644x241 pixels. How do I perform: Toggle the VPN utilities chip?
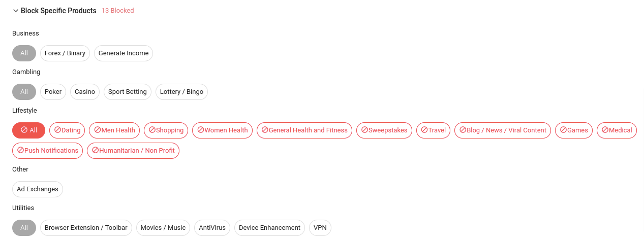coord(320,228)
